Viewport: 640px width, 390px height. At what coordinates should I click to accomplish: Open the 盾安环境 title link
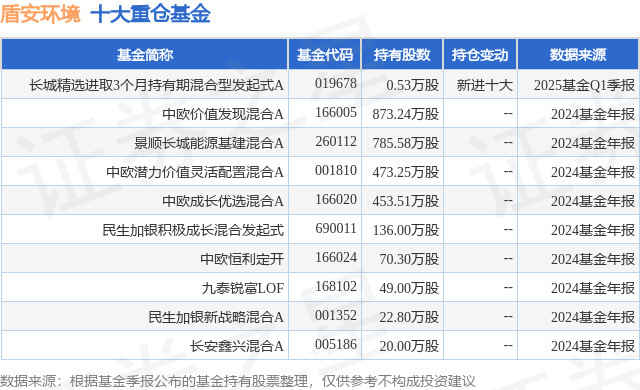[40, 14]
